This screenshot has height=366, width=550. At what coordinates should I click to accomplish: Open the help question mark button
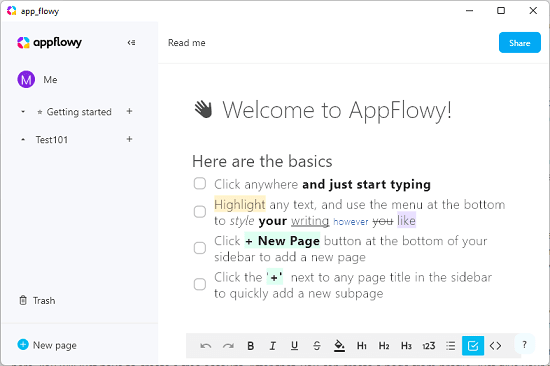pyautogui.click(x=524, y=345)
